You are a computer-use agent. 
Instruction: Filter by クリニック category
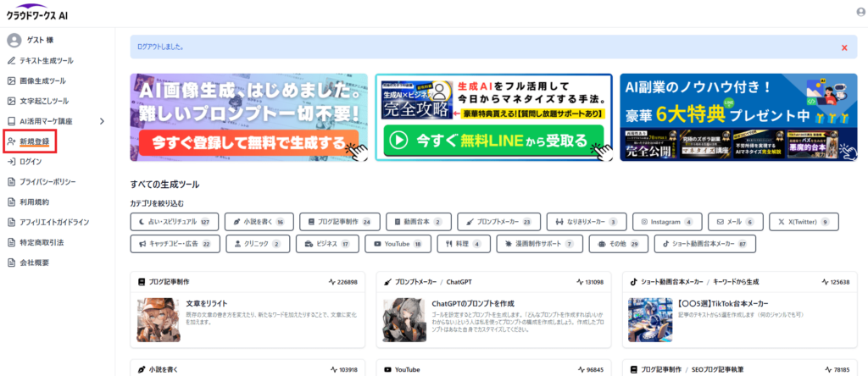(258, 243)
